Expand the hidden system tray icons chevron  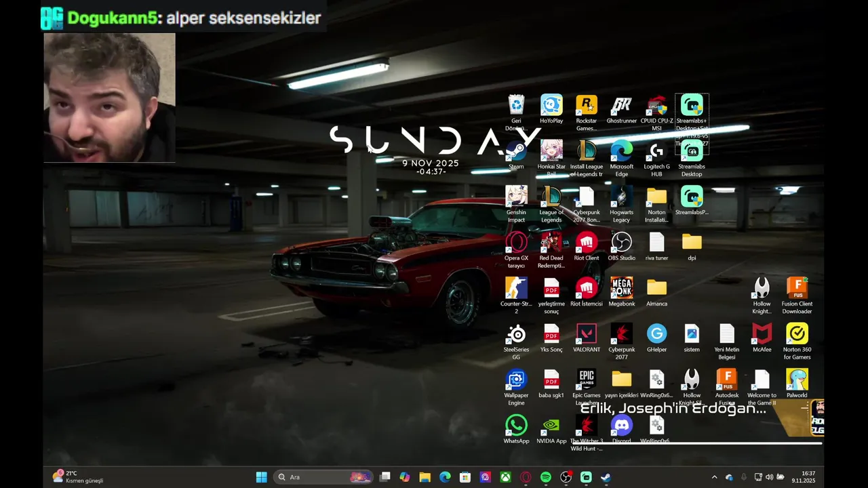714,477
